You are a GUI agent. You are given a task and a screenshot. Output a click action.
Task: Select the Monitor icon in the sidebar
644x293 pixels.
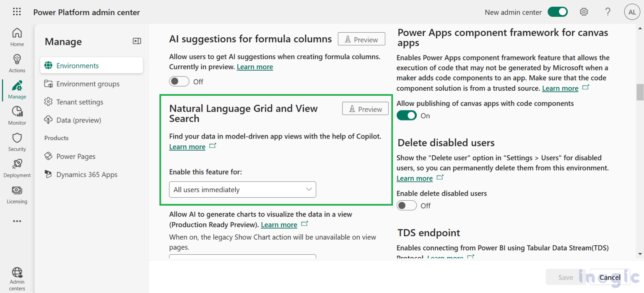(17, 115)
